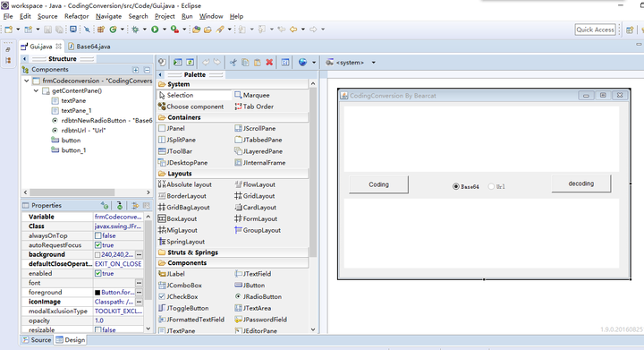Switch to the Source tab

click(x=37, y=340)
